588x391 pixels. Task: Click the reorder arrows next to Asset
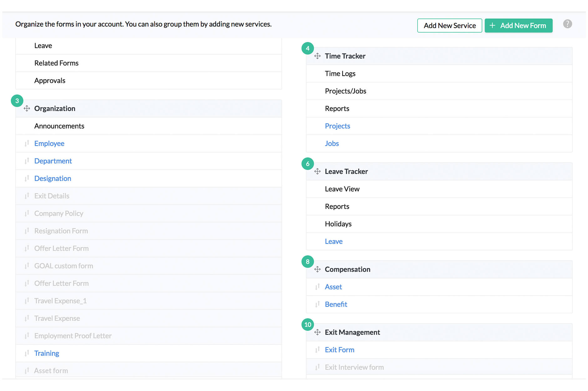tap(317, 287)
